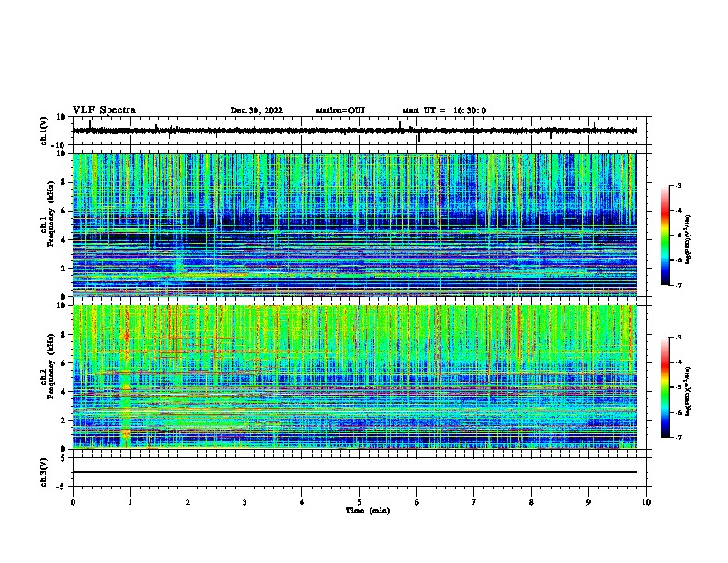Click the '6' kHz tick of ch.1
The width and height of the screenshot is (728, 563).
pos(63,212)
